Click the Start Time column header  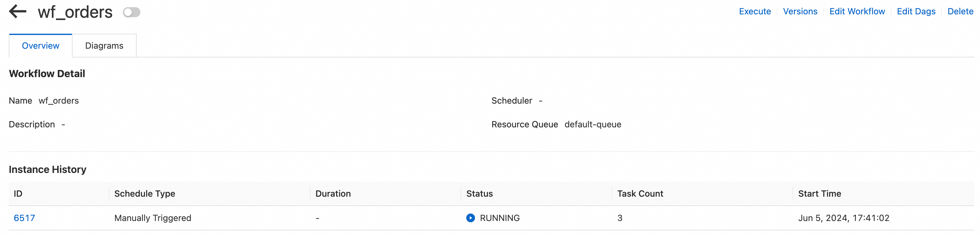coord(819,194)
